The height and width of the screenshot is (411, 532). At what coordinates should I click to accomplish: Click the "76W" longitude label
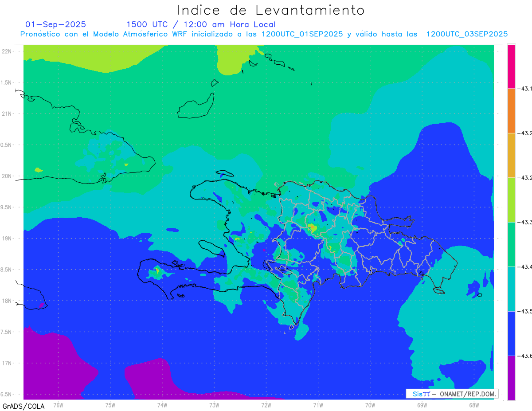58,405
